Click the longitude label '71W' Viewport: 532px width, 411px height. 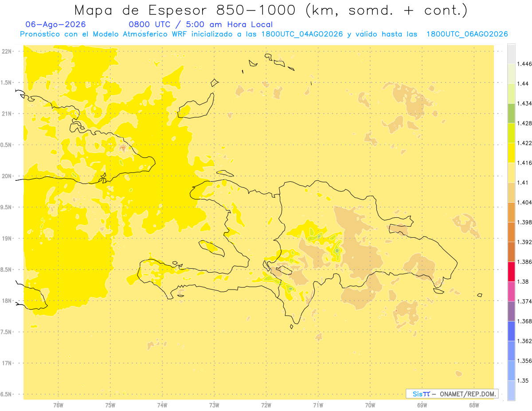pyautogui.click(x=318, y=405)
